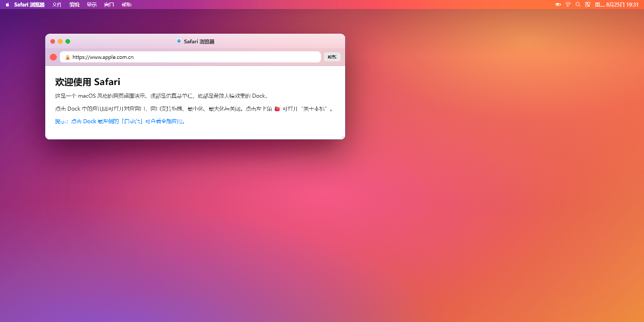Maximize Safari window with green button
644x322 pixels.
click(68, 42)
